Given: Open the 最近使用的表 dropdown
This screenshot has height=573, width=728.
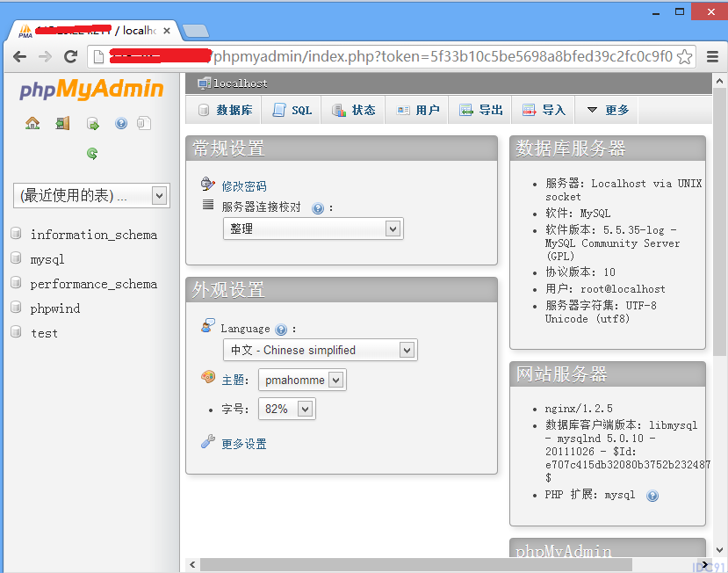Looking at the screenshot, I should 91,196.
